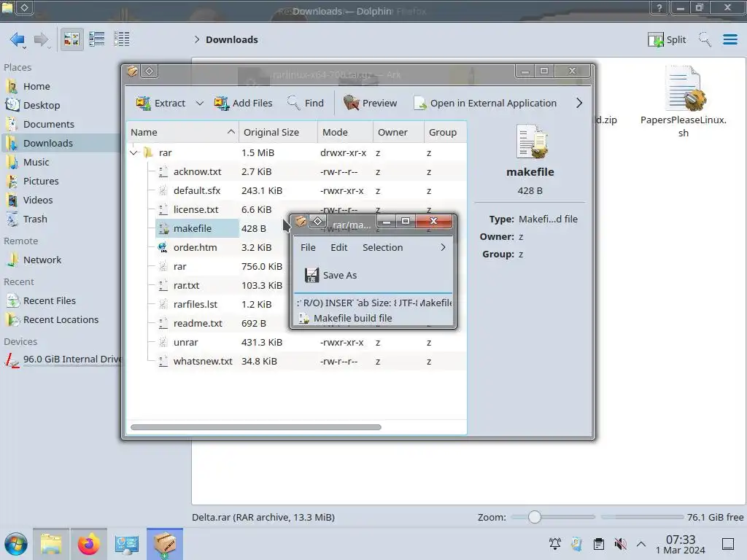The image size is (747, 560).
Task: Click Downloads breadcrumb in location bar
Action: tap(231, 39)
